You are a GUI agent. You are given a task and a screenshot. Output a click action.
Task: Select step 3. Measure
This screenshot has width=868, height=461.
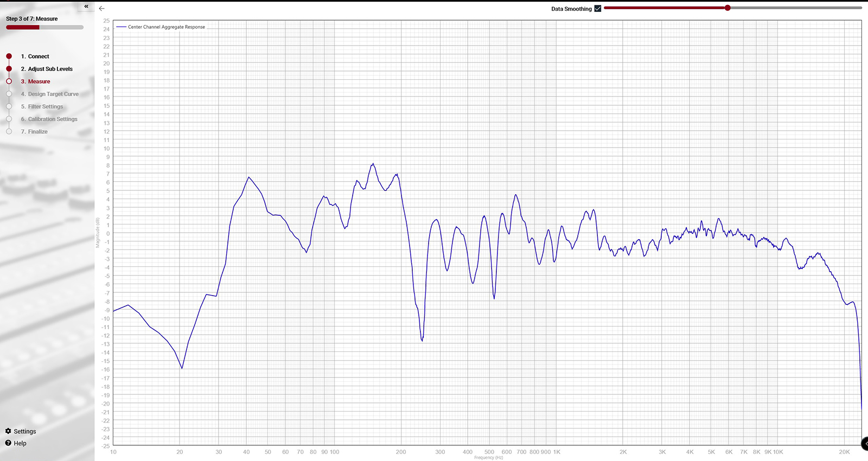[x=35, y=81]
